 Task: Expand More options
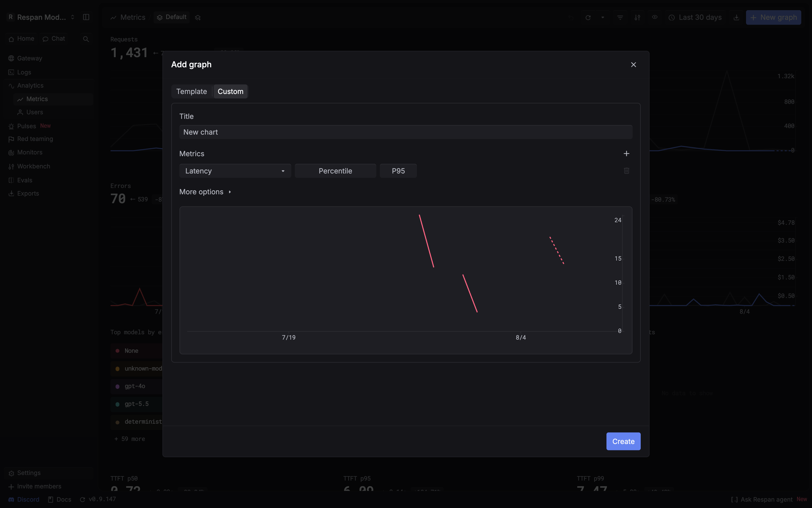(205, 192)
